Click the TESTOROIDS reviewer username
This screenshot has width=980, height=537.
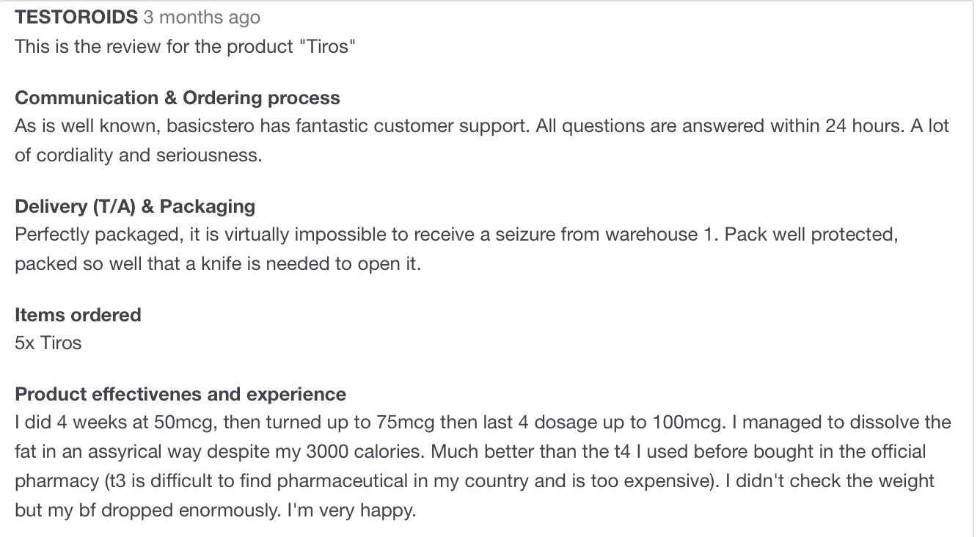[76, 18]
